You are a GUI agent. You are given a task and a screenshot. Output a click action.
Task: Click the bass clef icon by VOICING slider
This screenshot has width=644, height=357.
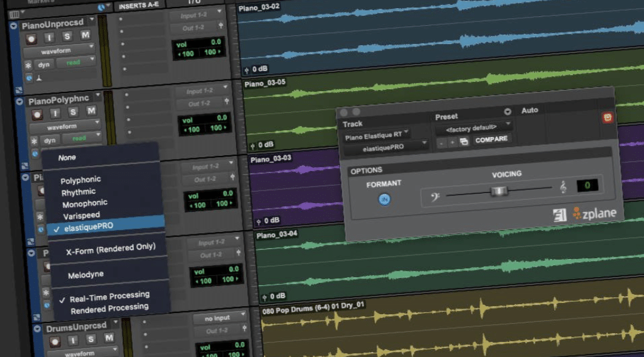point(435,197)
